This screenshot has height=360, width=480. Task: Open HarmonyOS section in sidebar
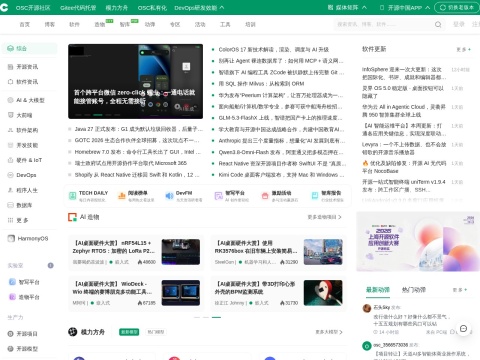[28, 238]
